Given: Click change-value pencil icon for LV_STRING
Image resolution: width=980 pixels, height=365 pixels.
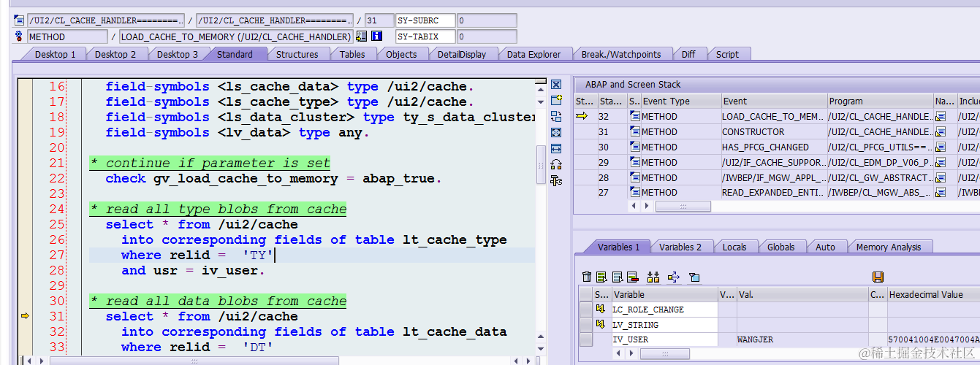Looking at the screenshot, I should tap(601, 325).
